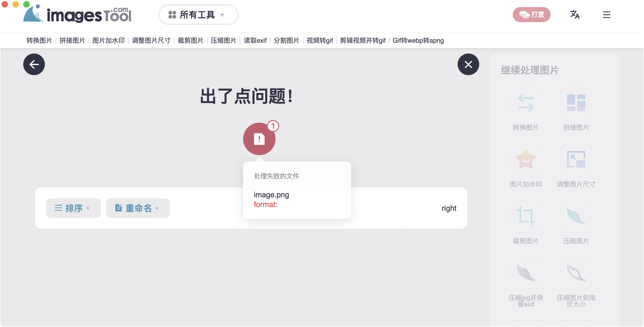Open the 压缩图片到指定大小 tool icon
644x327 pixels.
[x=576, y=273]
